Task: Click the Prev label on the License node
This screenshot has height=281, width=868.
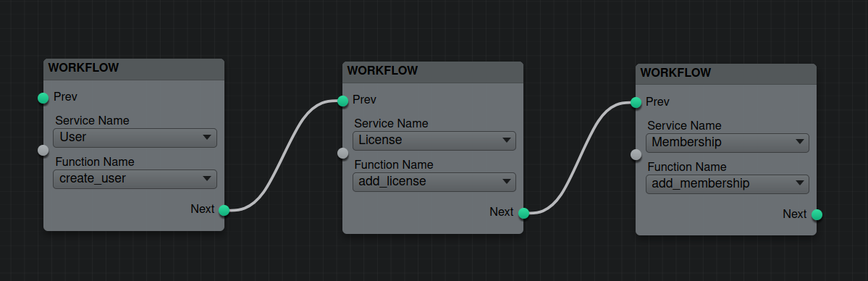Action: 365,101
